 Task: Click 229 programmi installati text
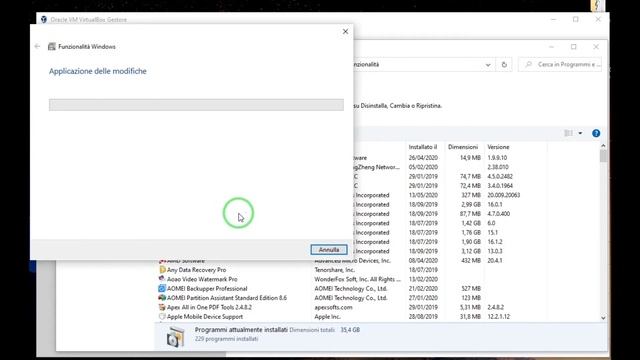[x=227, y=339]
